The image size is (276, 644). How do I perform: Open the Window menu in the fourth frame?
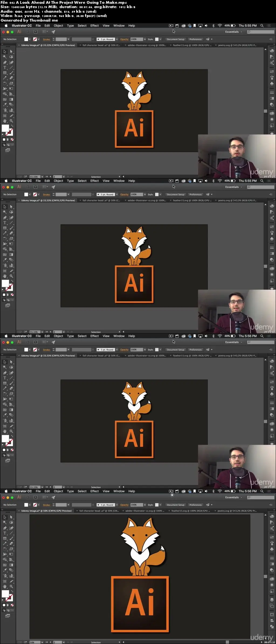119,491
